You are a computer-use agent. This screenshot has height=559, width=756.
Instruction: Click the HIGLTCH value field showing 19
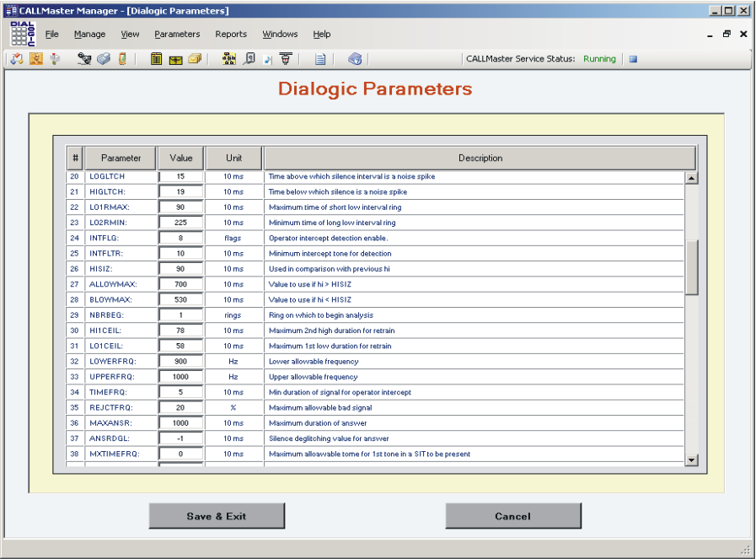coord(181,192)
